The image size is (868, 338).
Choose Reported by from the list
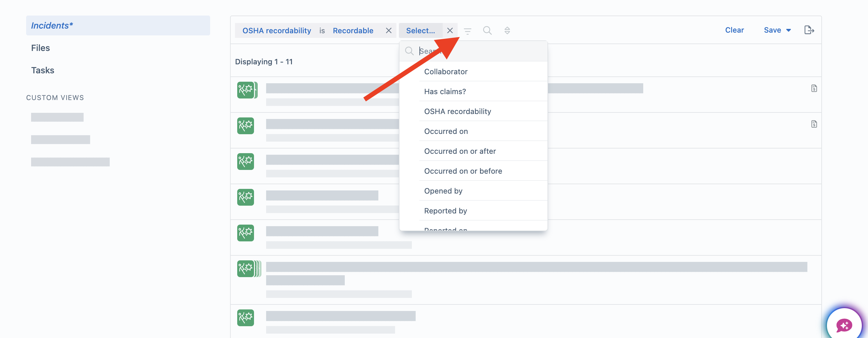(x=473, y=210)
